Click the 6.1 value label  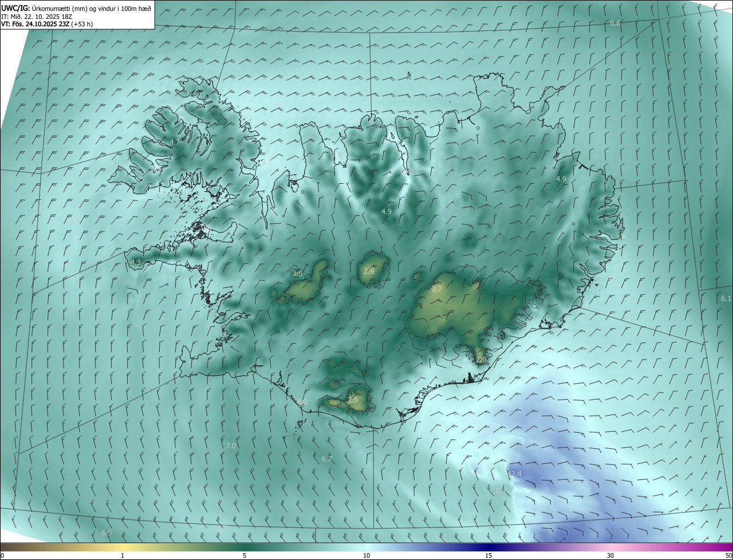pyautogui.click(x=726, y=299)
